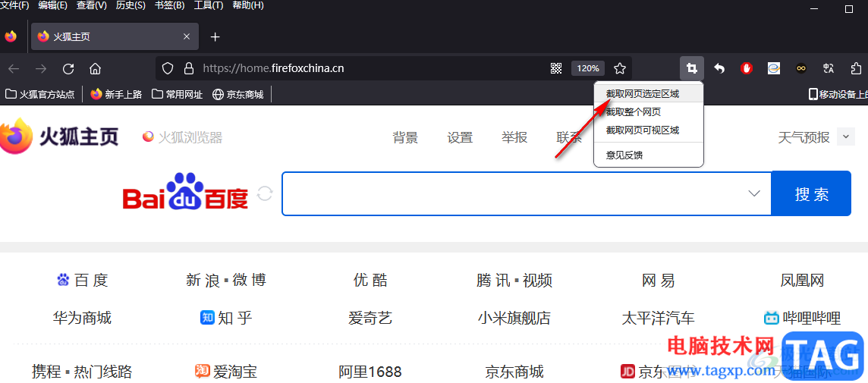The image size is (868, 383).
Task: Select 截取网页可视区域 from the screenshot menu
Action: coord(648,130)
